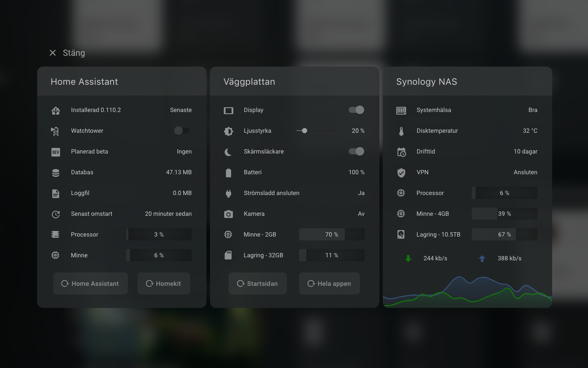
Task: Restart with the Home Assistant button
Action: 90,284
